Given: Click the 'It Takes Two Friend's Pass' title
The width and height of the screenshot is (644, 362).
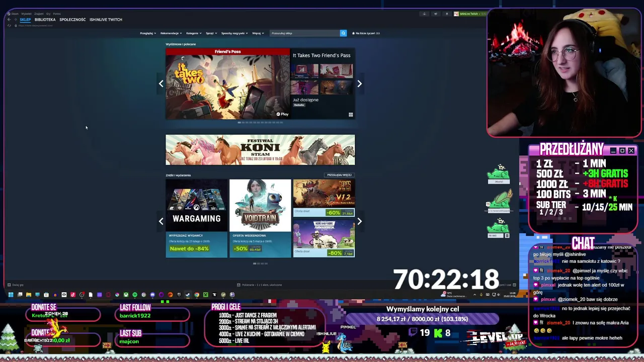Looking at the screenshot, I should coord(321,55).
